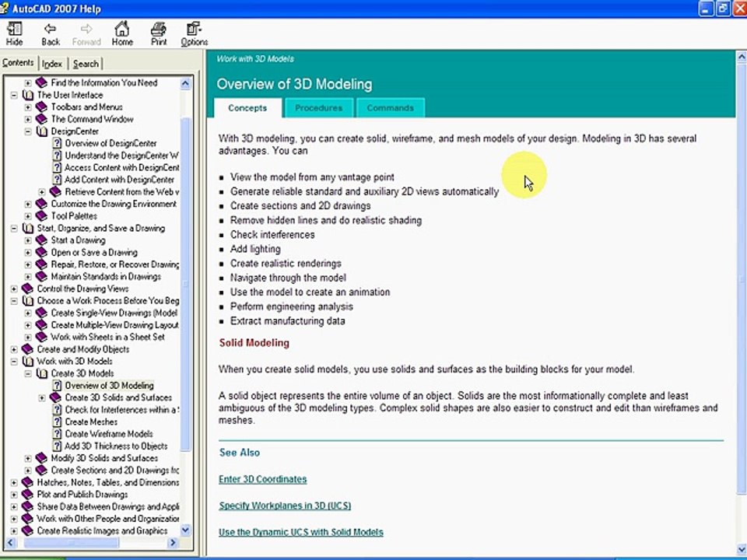Collapse the DesignCenter tree node
Screen dimensions: 747x560
(28, 131)
